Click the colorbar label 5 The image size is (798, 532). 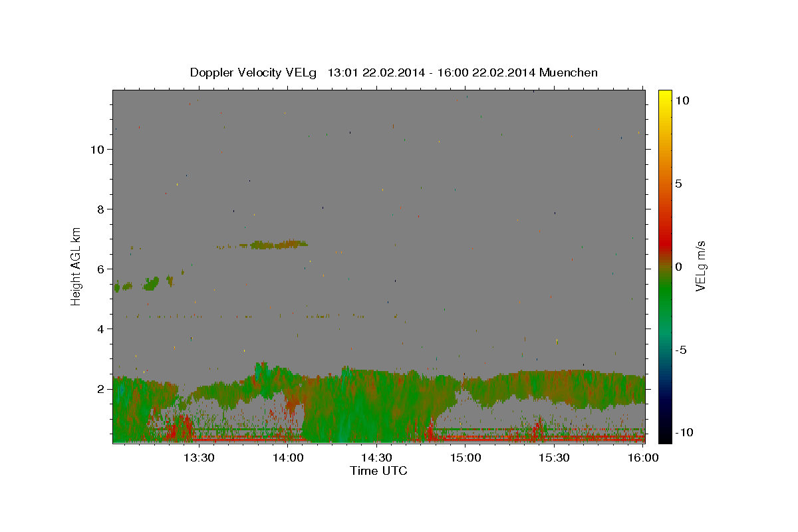click(678, 184)
